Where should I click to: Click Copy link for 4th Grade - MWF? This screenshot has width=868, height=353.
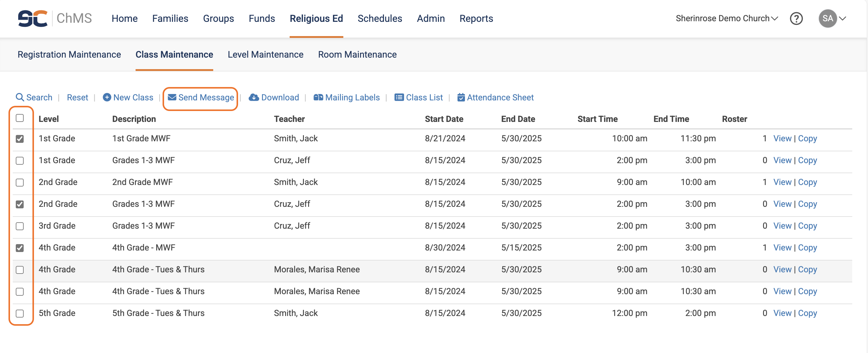click(x=807, y=247)
